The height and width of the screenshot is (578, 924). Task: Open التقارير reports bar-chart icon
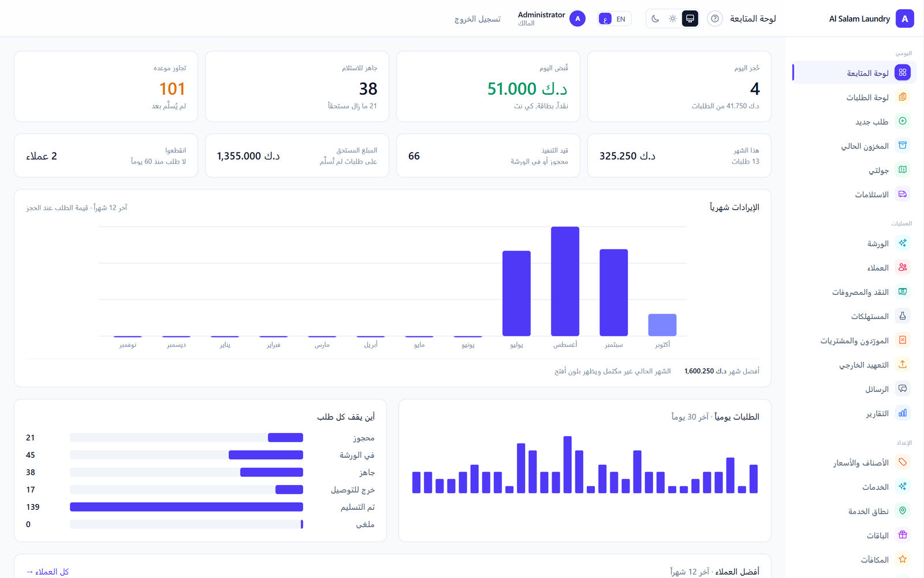902,413
